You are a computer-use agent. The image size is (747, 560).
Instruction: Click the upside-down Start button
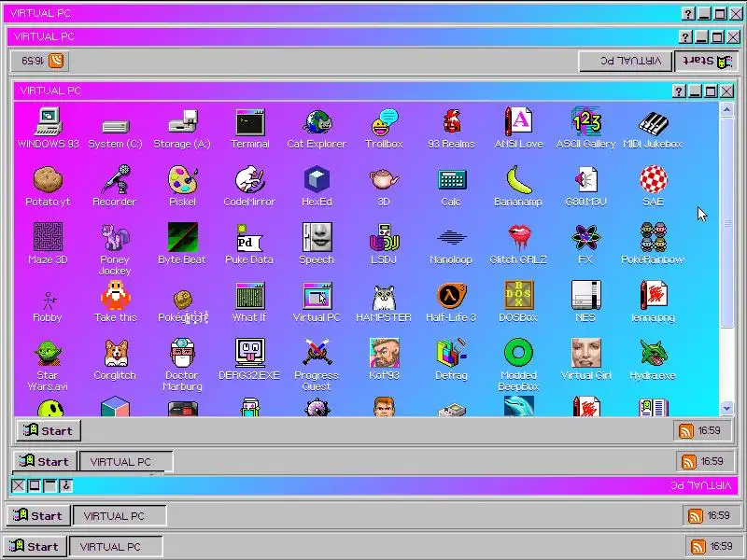point(707,61)
